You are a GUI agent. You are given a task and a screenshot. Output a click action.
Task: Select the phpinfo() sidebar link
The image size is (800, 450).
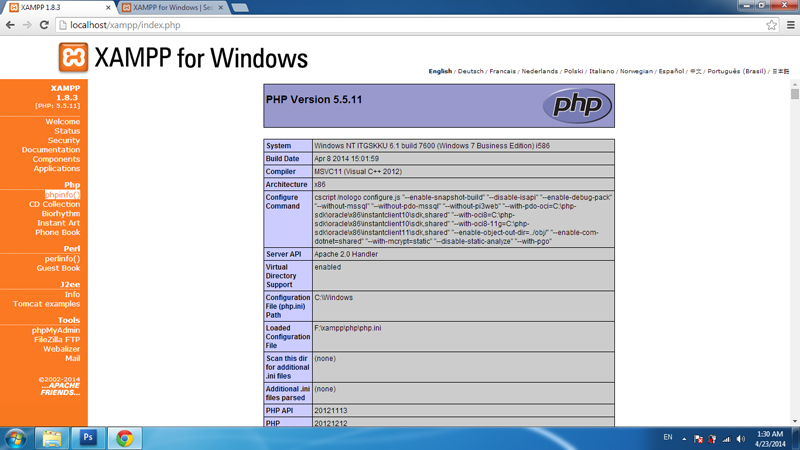[x=62, y=195]
